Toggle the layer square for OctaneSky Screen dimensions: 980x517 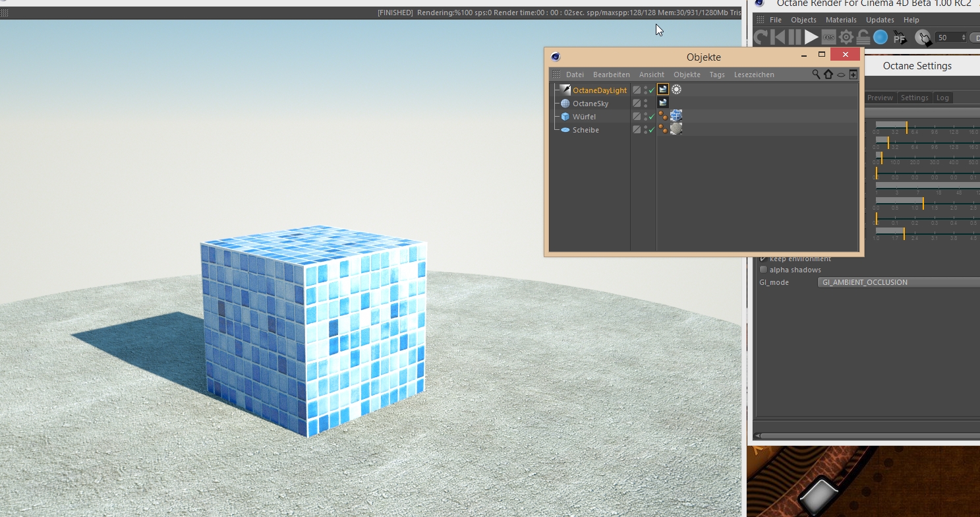[x=637, y=103]
